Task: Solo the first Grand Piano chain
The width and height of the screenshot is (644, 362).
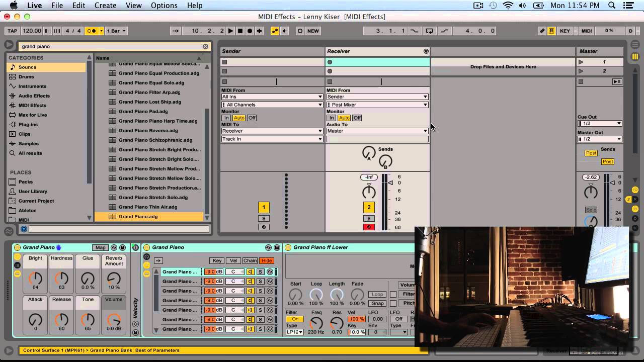Action: [x=260, y=272]
